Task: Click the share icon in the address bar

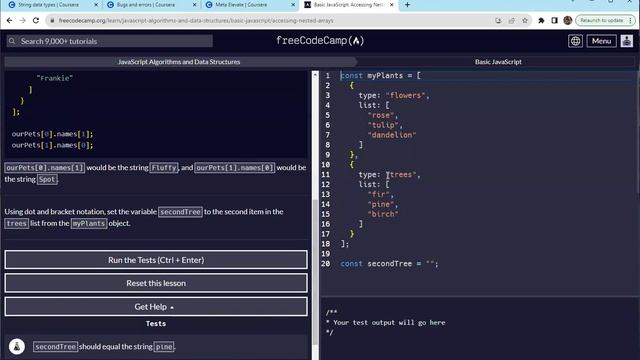Action: 511,20
